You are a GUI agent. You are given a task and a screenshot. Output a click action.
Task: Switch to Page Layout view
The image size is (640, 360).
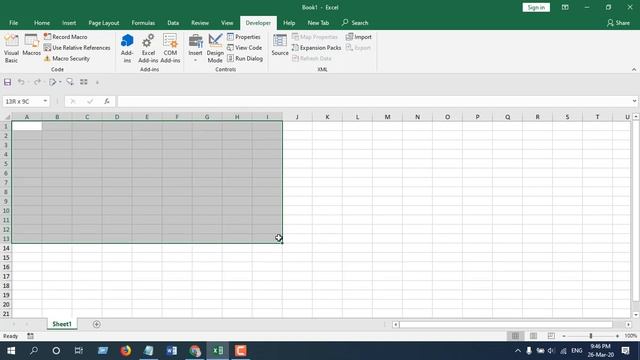pos(533,336)
